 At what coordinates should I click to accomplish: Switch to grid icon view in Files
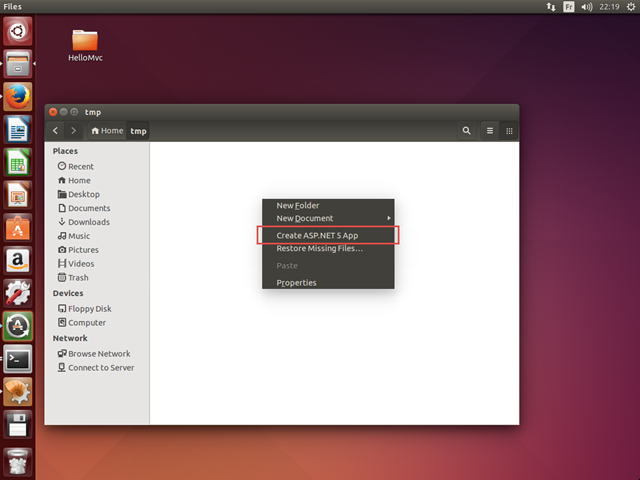click(509, 131)
